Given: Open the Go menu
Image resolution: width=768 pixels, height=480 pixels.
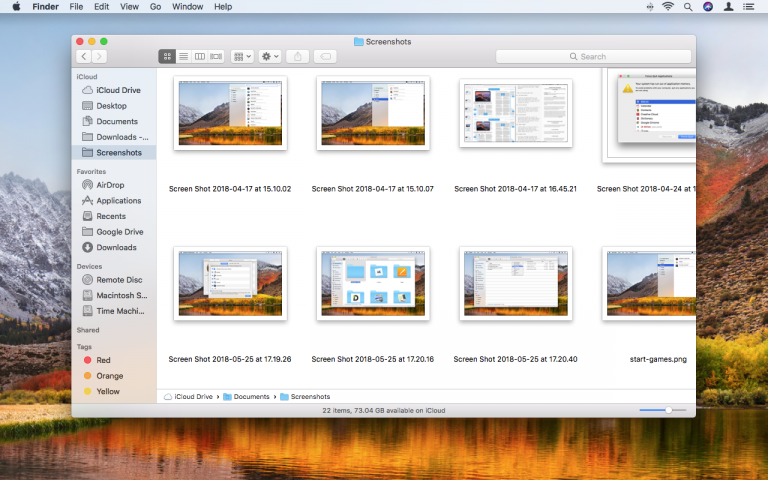Looking at the screenshot, I should pyautogui.click(x=155, y=7).
